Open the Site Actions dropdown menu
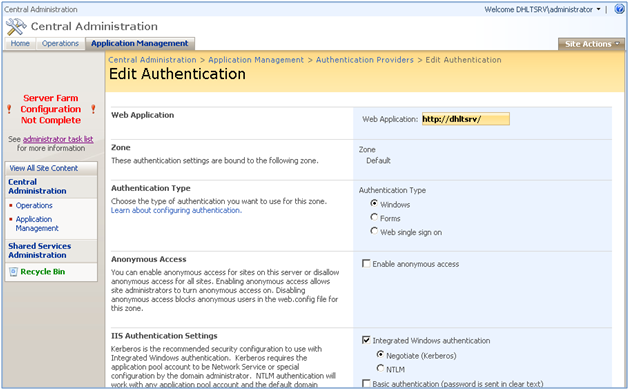630x390 pixels. 592,44
